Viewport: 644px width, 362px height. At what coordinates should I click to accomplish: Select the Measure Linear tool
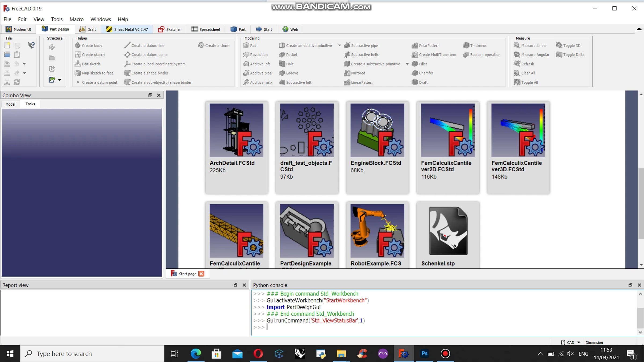(x=530, y=46)
